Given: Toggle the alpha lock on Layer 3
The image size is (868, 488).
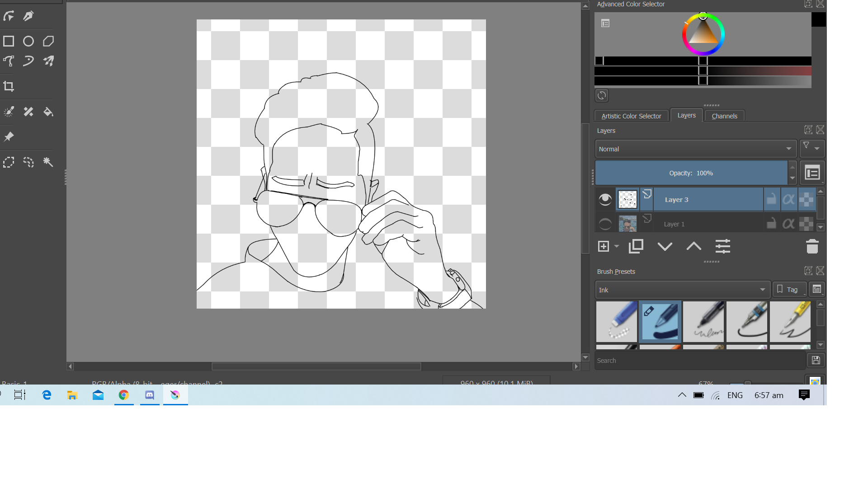Looking at the screenshot, I should pos(789,199).
